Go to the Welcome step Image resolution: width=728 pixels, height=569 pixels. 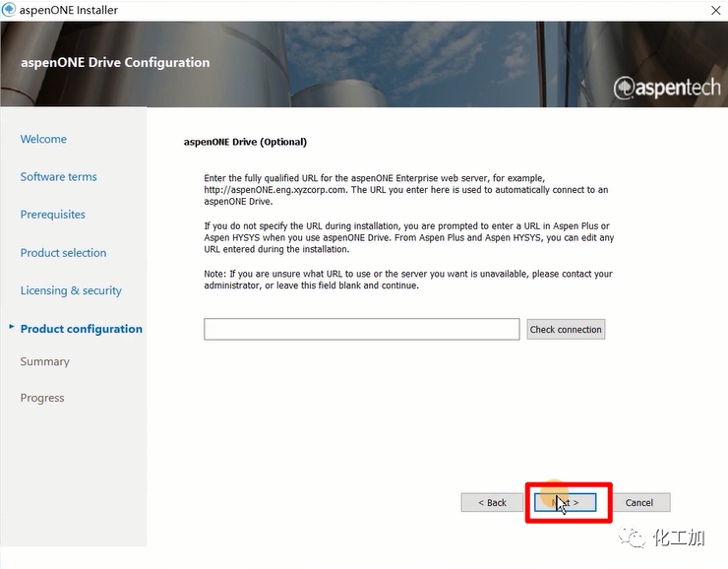(x=43, y=139)
